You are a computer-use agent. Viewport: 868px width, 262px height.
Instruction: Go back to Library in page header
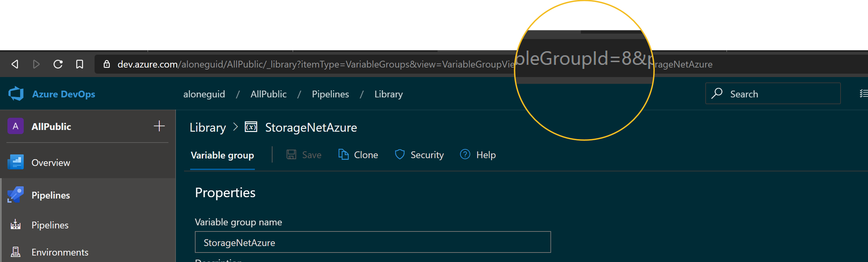coord(208,128)
